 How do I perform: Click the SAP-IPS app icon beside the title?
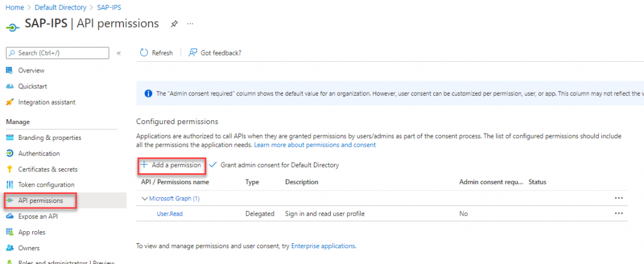point(13,26)
